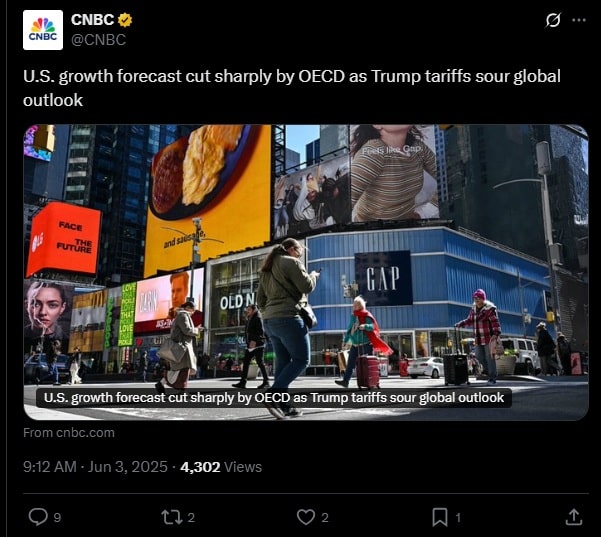The height and width of the screenshot is (537, 601).
Task: Open the three-dot more options menu
Action: (x=579, y=20)
